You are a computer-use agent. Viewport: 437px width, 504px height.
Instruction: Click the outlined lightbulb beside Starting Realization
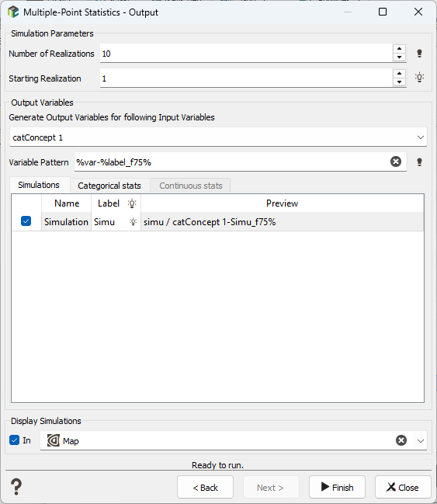tap(419, 78)
